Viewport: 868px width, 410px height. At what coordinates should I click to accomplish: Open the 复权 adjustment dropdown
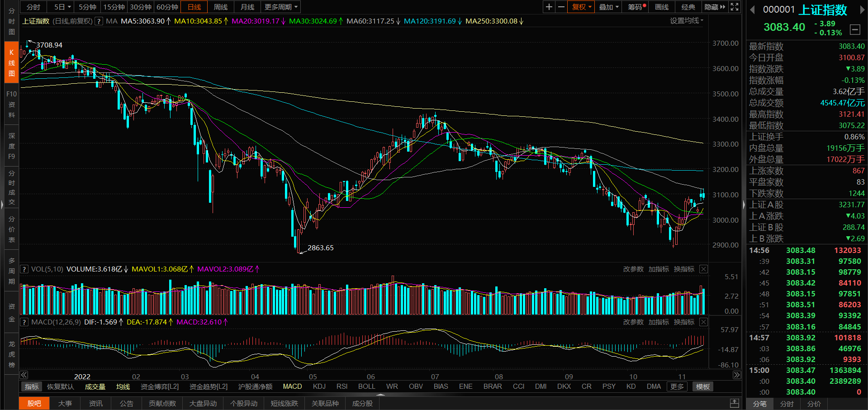pyautogui.click(x=581, y=7)
